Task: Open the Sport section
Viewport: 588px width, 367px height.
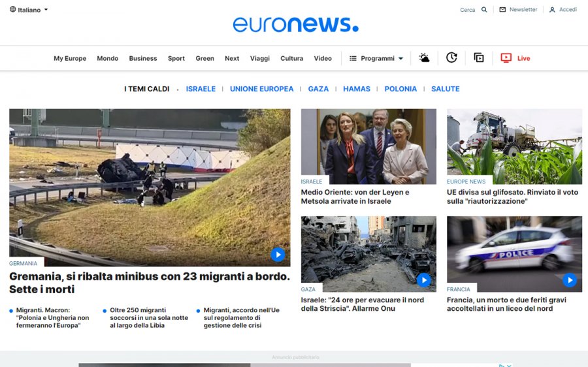Action: (x=176, y=59)
